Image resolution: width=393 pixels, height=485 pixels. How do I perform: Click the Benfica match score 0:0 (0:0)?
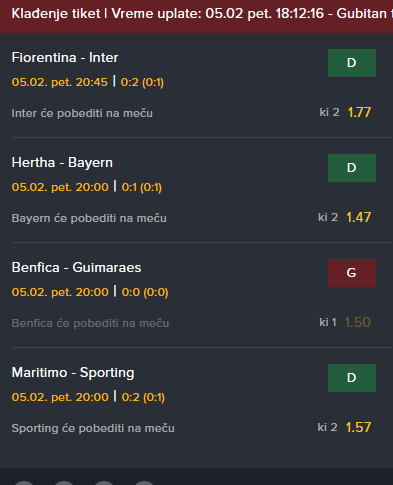pos(145,292)
